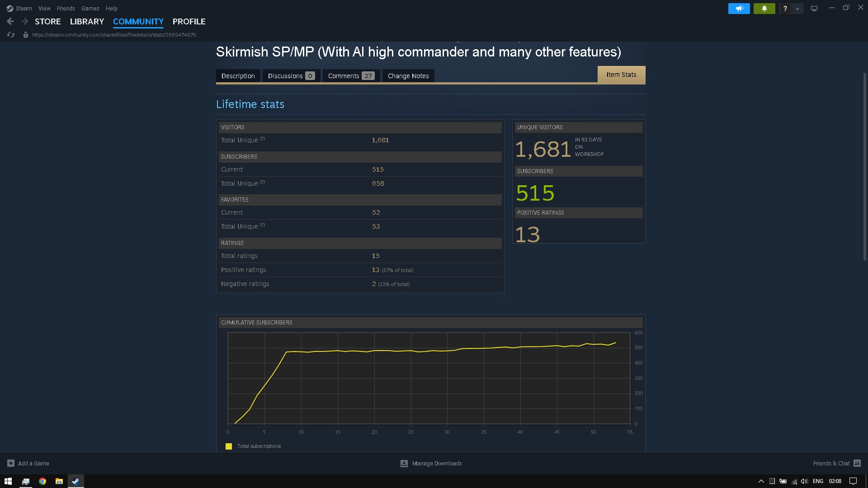Click the Item Stats button

point(621,75)
